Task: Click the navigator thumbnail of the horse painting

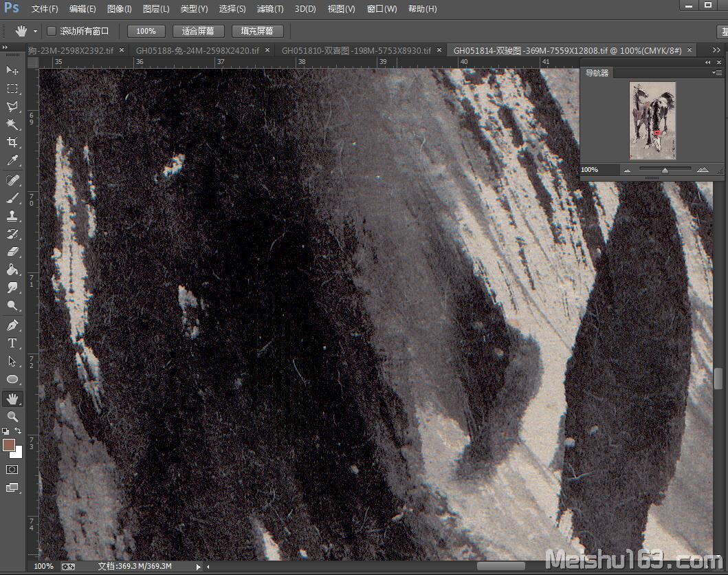Action: [652, 121]
